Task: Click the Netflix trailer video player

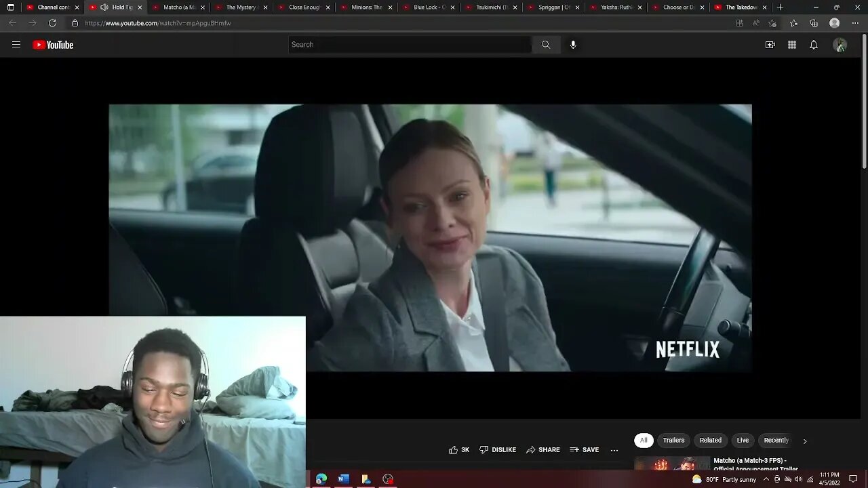Action: [430, 238]
